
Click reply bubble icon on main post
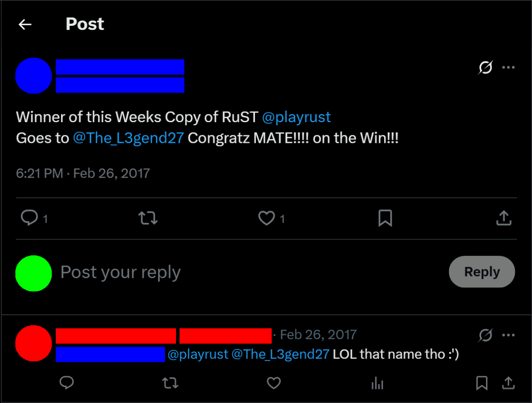click(29, 218)
